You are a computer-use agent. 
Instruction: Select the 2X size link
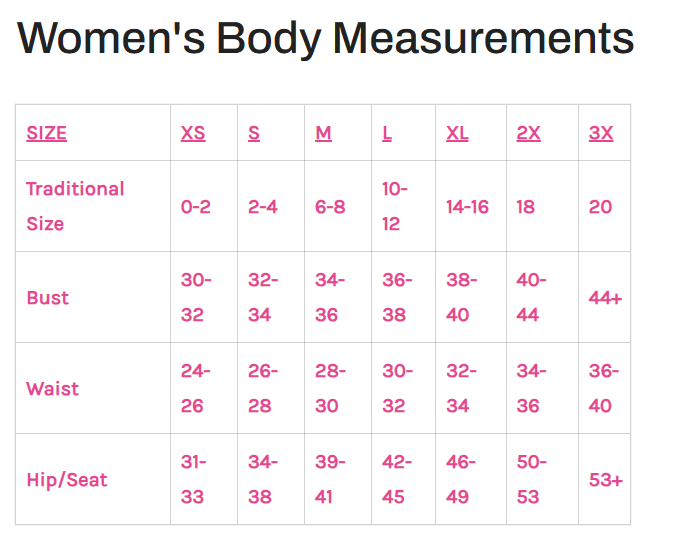[x=528, y=133]
